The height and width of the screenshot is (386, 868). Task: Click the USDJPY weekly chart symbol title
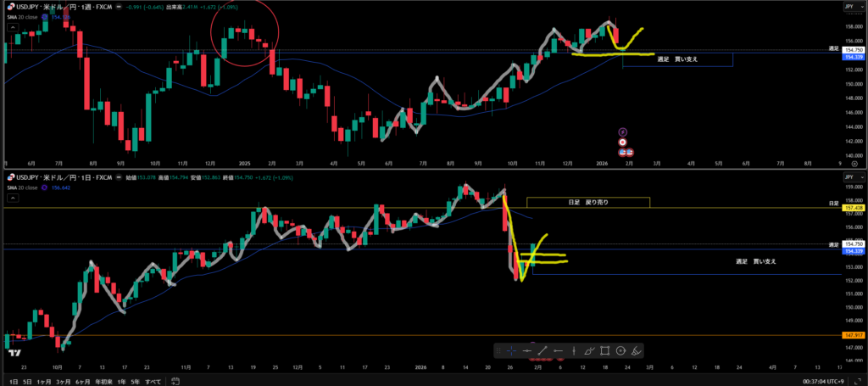[59, 7]
